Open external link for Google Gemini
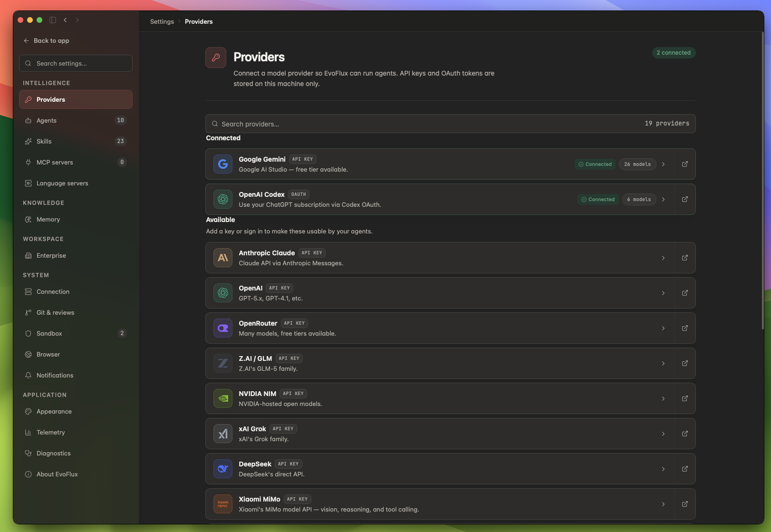 [684, 164]
